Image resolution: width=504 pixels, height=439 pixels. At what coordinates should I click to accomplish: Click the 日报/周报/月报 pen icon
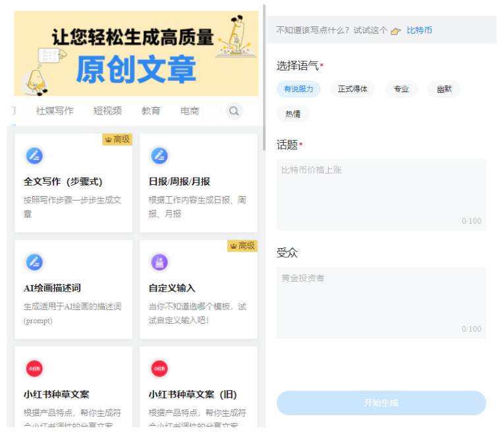(x=159, y=156)
